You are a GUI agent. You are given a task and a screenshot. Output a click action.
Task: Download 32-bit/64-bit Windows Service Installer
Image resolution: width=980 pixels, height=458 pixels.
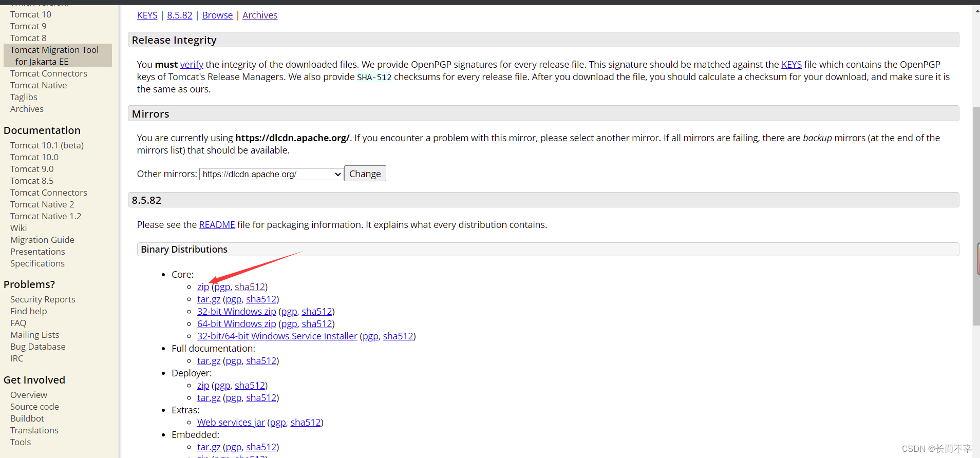277,336
